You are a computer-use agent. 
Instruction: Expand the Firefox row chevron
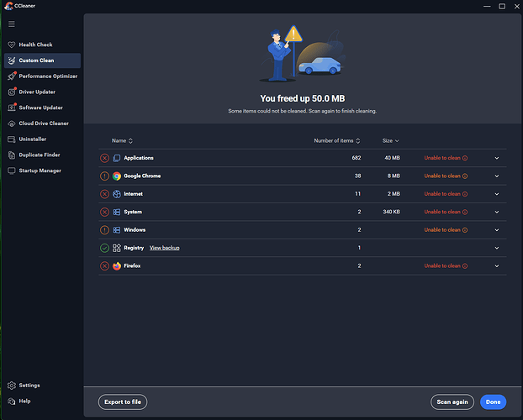point(497,266)
